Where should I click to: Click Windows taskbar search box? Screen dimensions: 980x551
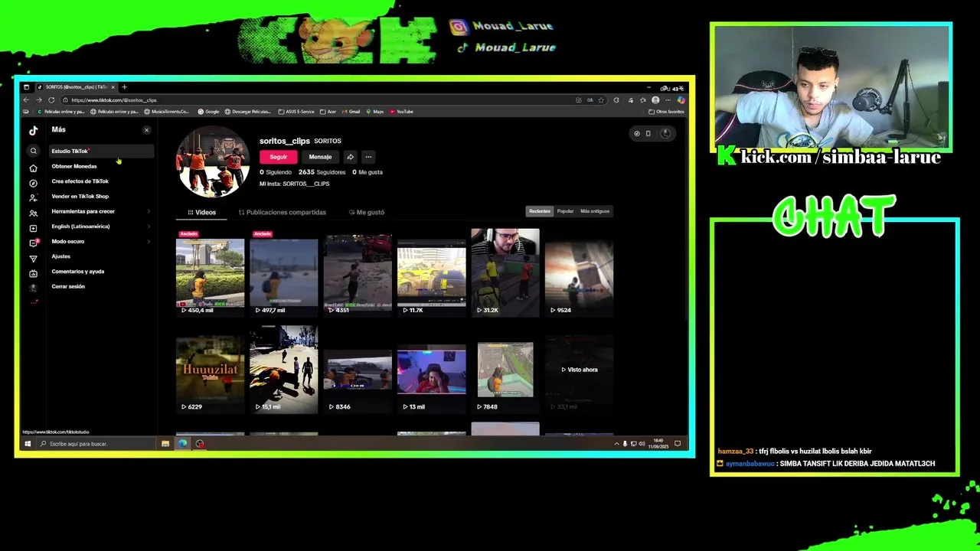(96, 444)
